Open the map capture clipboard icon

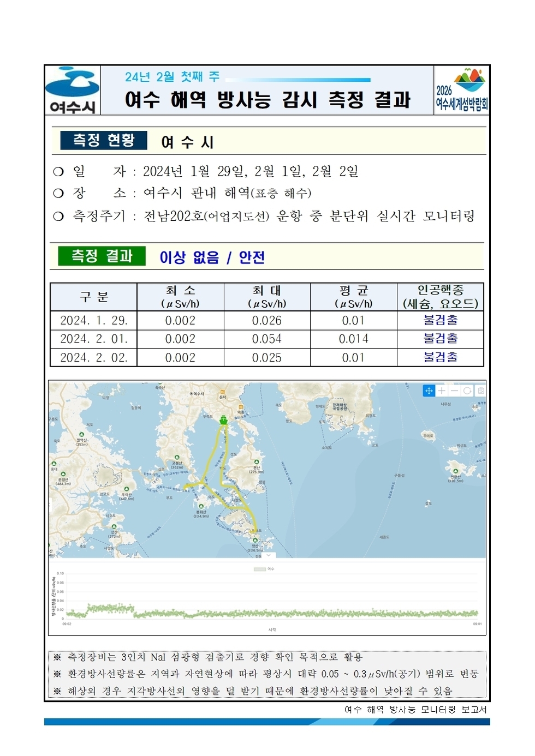481,391
